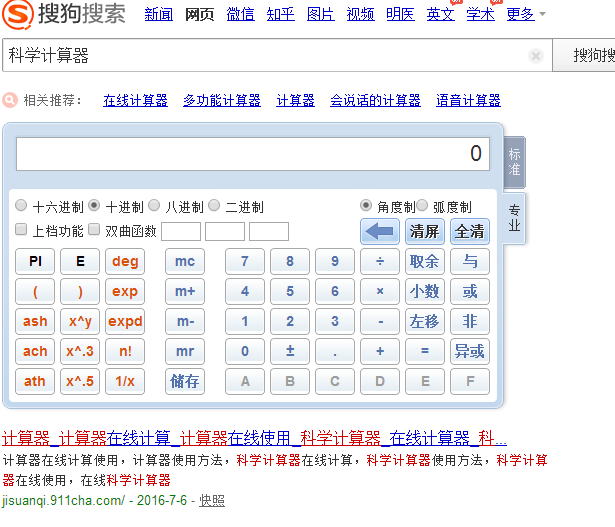Clear the search box with X icon
The height and width of the screenshot is (527, 615).
536,56
